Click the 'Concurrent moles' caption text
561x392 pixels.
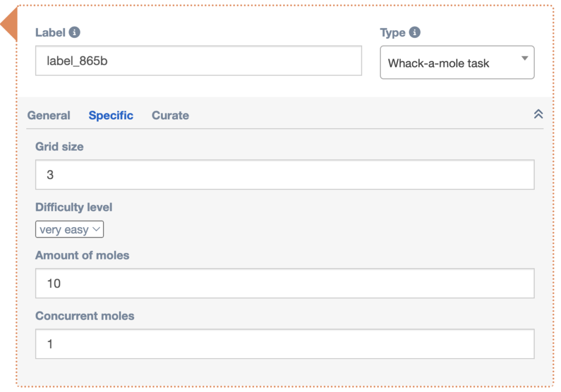[85, 316]
